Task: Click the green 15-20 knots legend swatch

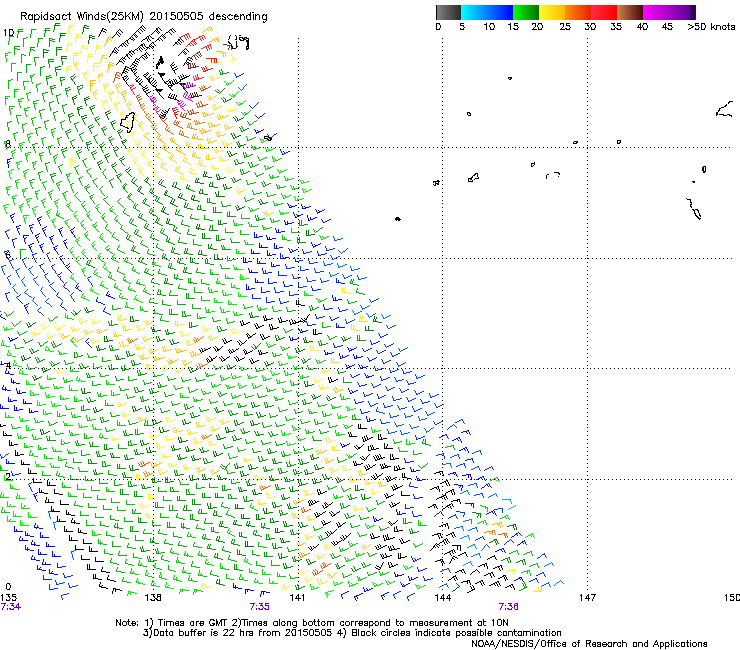Action: (526, 12)
